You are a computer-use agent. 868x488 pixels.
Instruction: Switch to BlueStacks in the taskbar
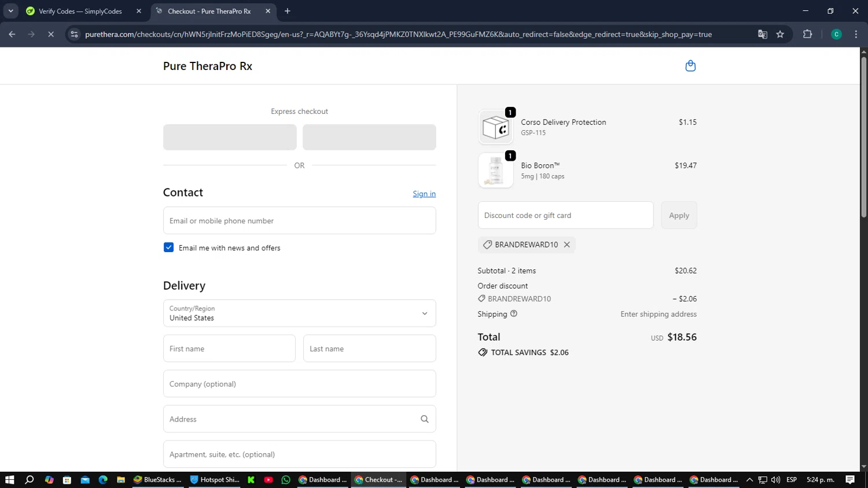tap(157, 480)
